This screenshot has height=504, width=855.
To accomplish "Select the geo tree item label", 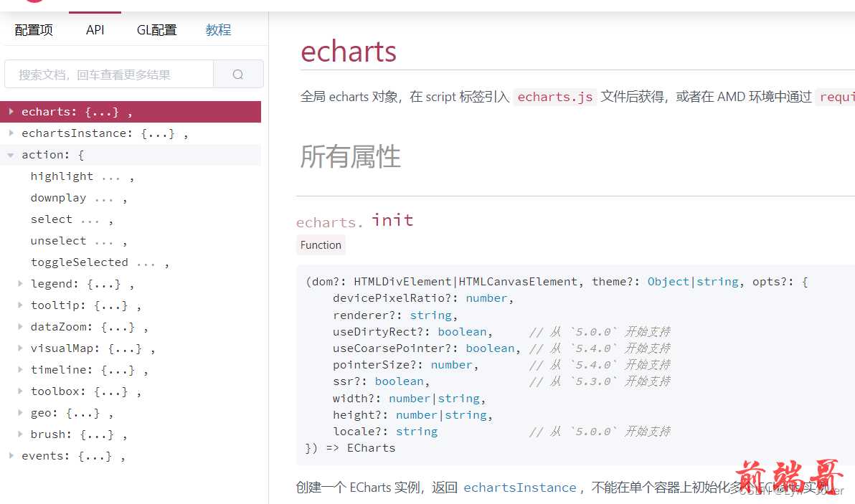I will (x=72, y=413).
